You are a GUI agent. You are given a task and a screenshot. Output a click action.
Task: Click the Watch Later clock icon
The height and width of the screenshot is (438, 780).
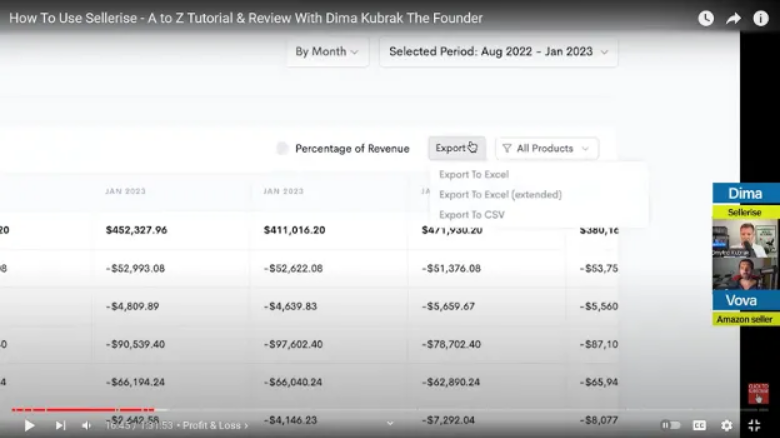coord(706,18)
